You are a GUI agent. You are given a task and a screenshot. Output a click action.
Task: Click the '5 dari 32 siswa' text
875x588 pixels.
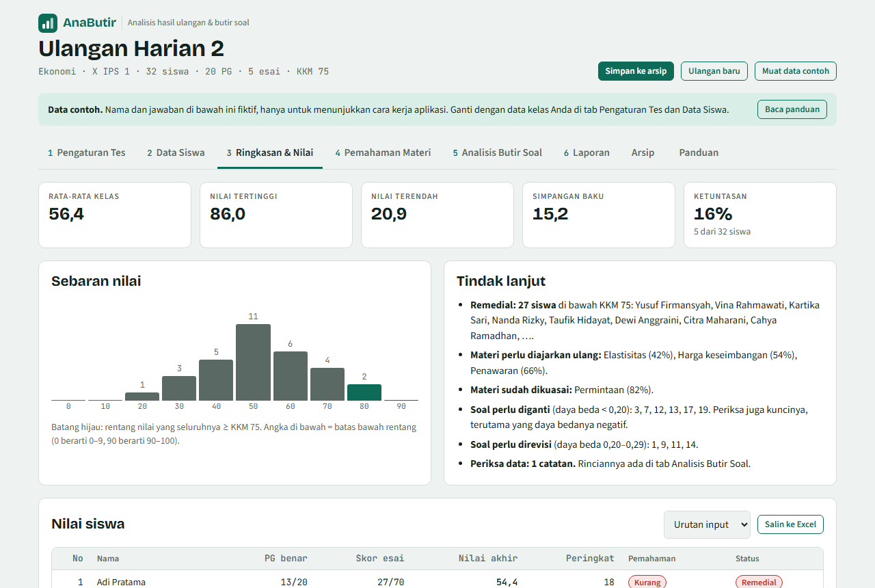tap(722, 232)
